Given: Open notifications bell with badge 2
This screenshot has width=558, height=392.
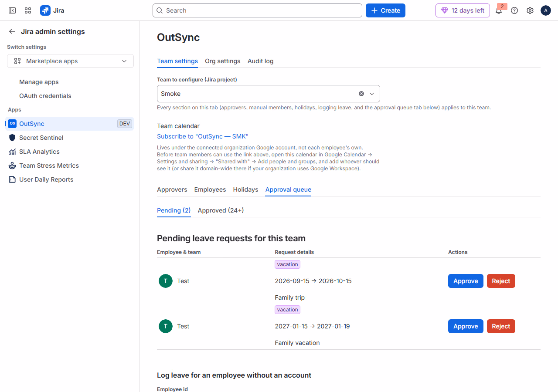Looking at the screenshot, I should point(499,10).
